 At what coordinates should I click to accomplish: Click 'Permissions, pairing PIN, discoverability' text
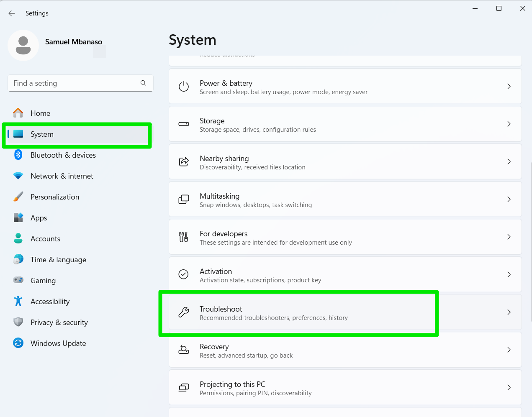256,393
